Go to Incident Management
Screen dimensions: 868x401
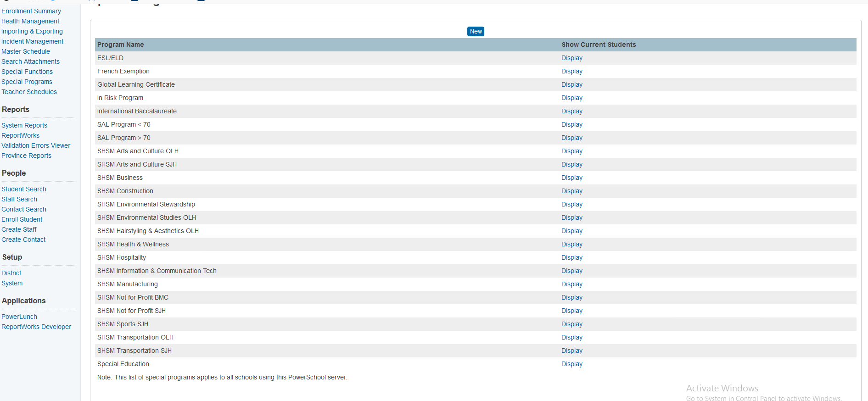pos(32,41)
